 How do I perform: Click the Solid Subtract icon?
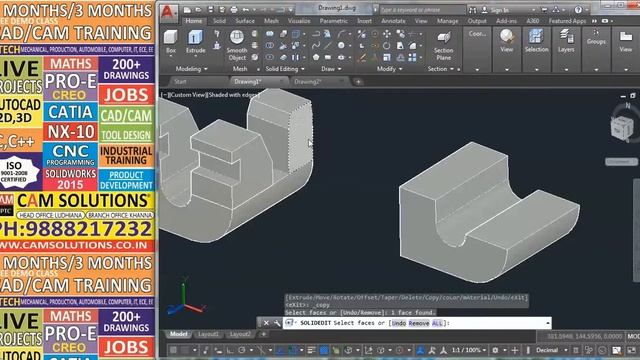tap(270, 45)
